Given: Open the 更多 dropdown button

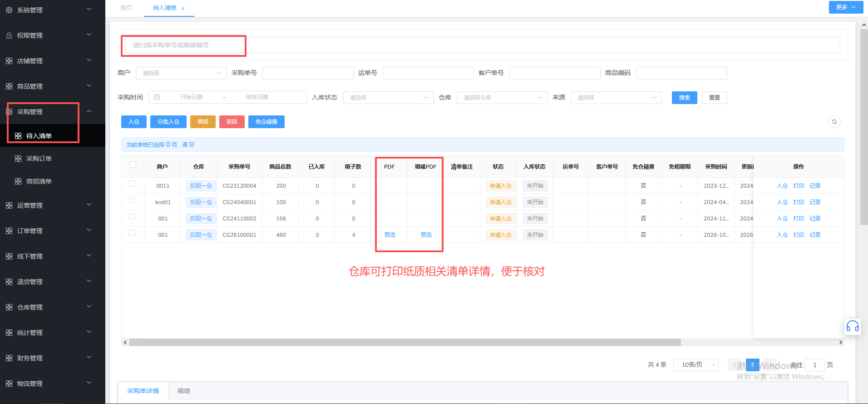Looking at the screenshot, I should click(x=846, y=7).
